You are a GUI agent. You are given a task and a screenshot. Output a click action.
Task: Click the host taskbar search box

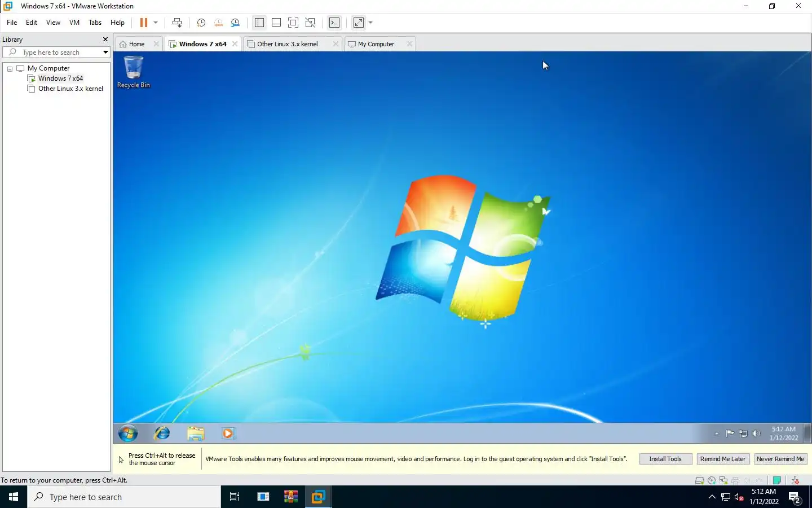pyautogui.click(x=124, y=497)
